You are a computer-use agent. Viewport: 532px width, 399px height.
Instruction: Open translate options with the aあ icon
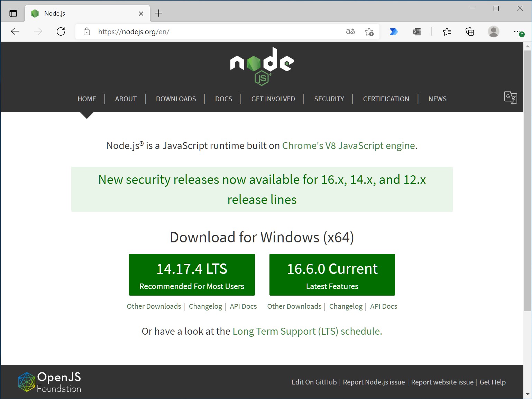coord(350,31)
